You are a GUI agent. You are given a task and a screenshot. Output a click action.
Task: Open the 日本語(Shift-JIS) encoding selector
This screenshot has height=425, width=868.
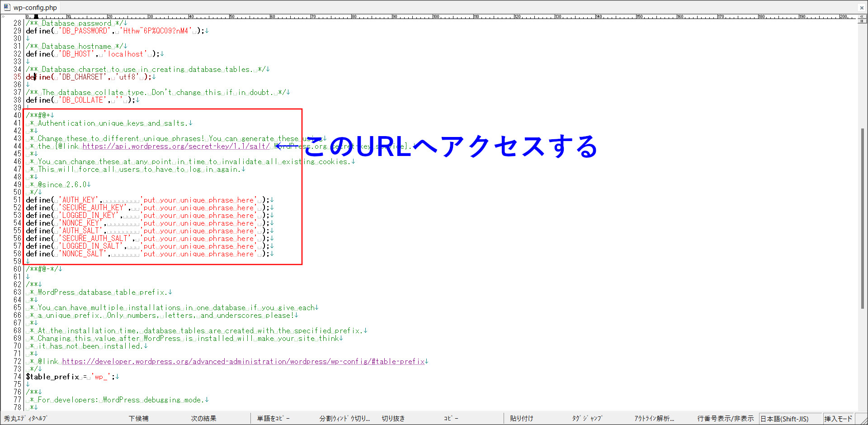[x=784, y=419]
